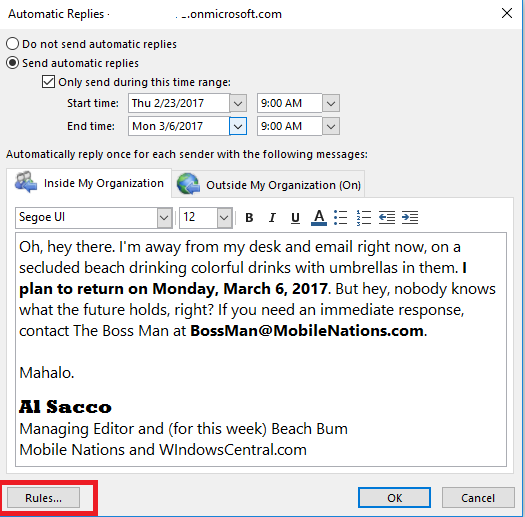Viewport: 525px width, 517px height.
Task: Click the Cancel button
Action: tap(478, 498)
